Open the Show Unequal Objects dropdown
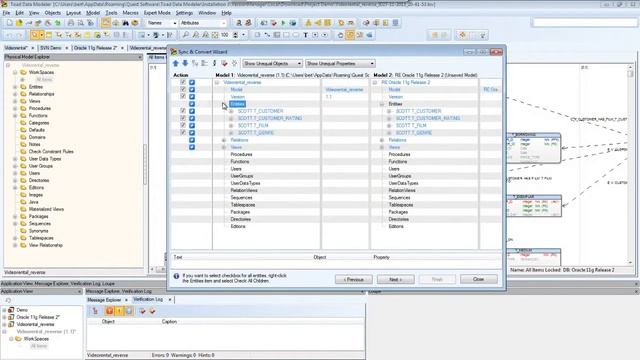640x360 pixels. point(273,64)
